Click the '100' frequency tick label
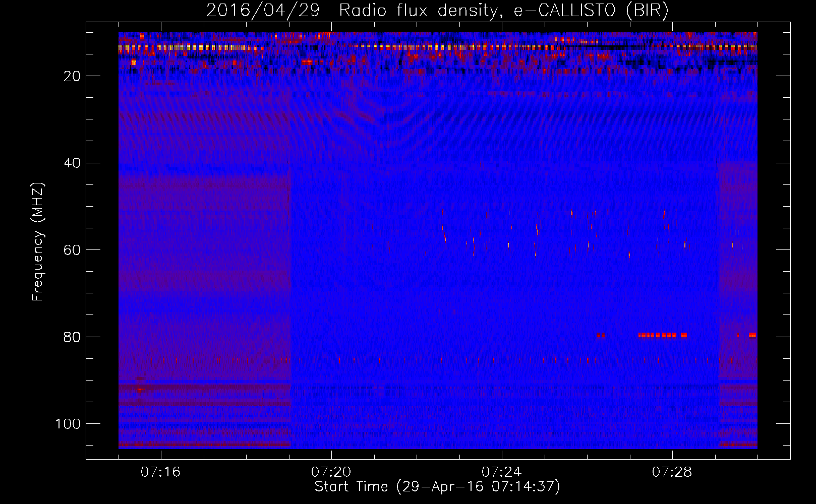816x504 pixels. pos(68,424)
